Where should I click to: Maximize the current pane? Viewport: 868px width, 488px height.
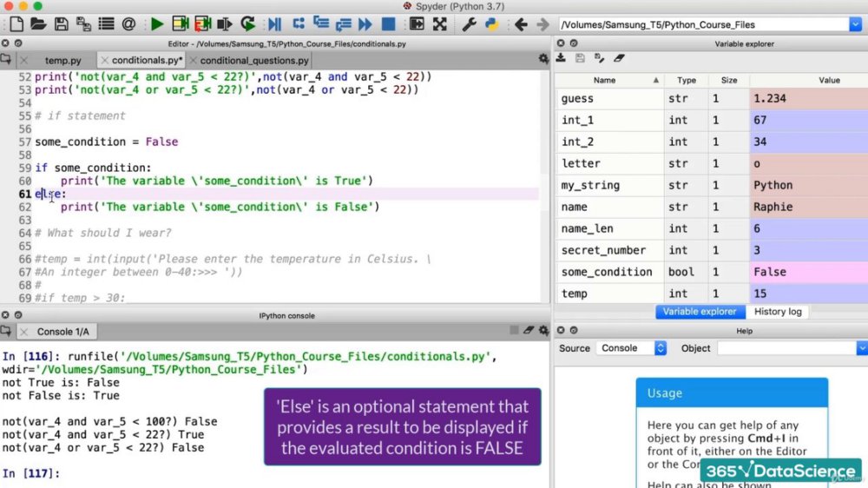(x=417, y=23)
